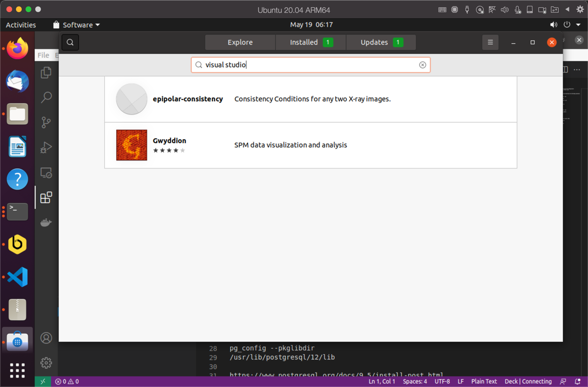Click the Ubuntu power icon
The height and width of the screenshot is (387, 588).
click(567, 25)
